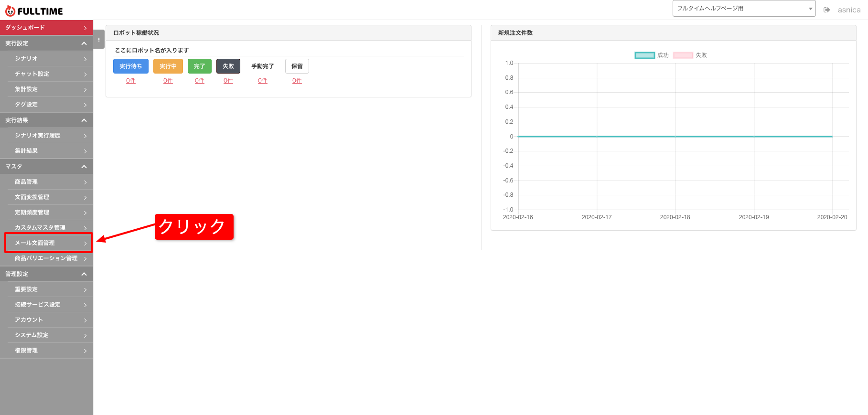This screenshot has height=415, width=868.
Task: Open the 0件 link under 手動完了
Action: pyautogui.click(x=263, y=81)
